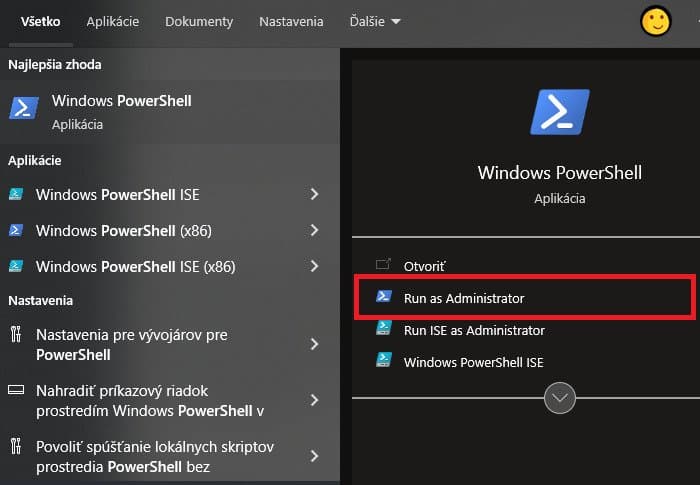Click the keyboard icon beside Nahradiť príkazový riadok
Screen dimensions: 700x485
(16, 390)
